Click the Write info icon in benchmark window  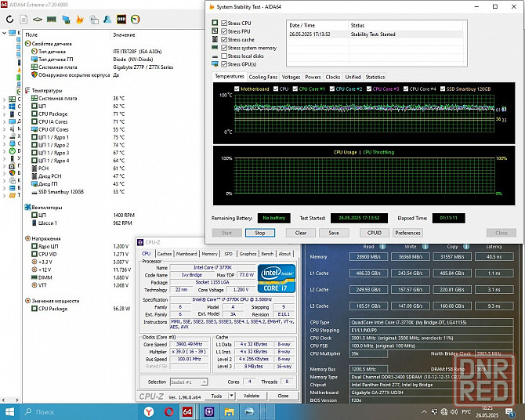coord(425,247)
